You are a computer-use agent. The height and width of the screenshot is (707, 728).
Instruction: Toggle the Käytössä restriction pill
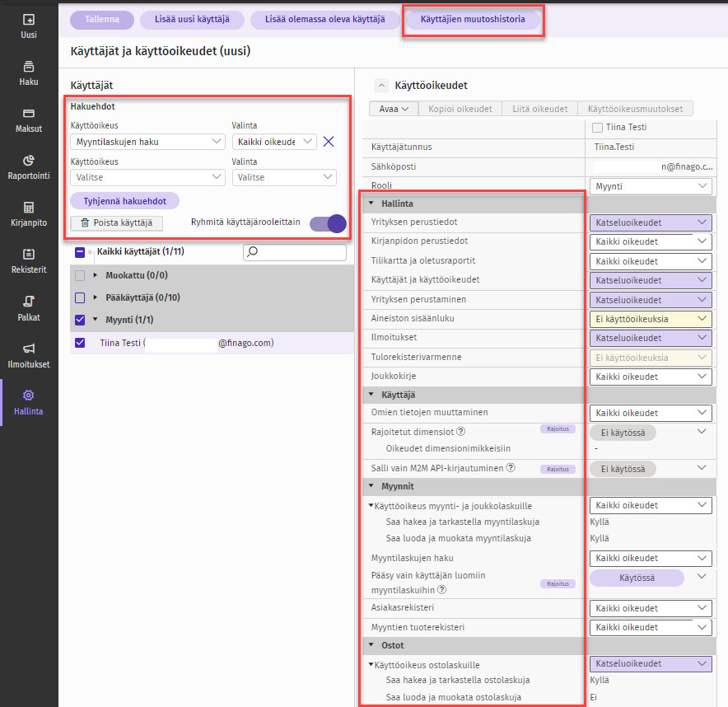click(637, 578)
